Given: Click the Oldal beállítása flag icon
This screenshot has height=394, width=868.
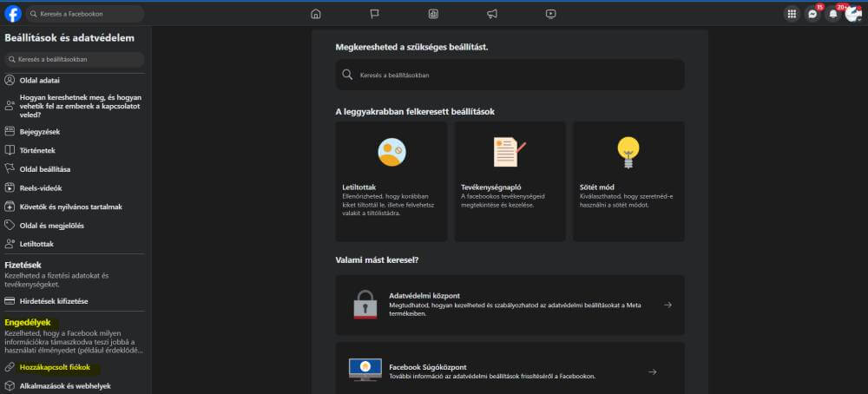Looking at the screenshot, I should (10, 168).
